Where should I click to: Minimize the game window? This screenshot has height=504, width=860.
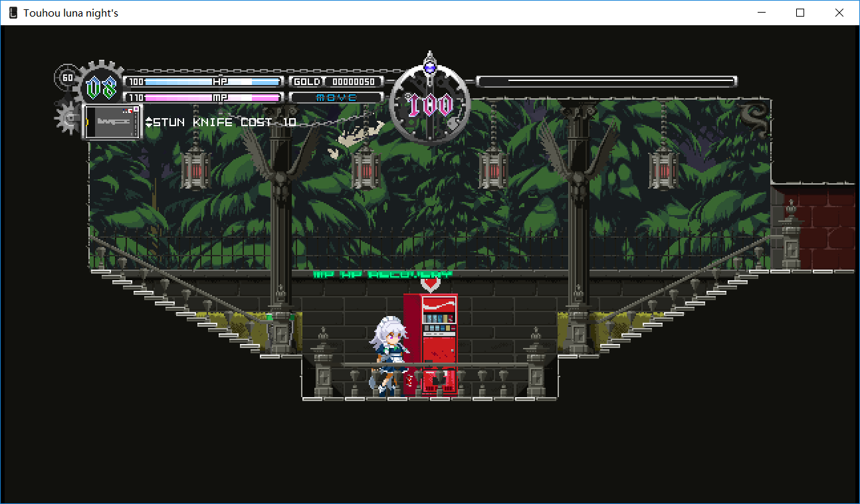[x=762, y=13]
